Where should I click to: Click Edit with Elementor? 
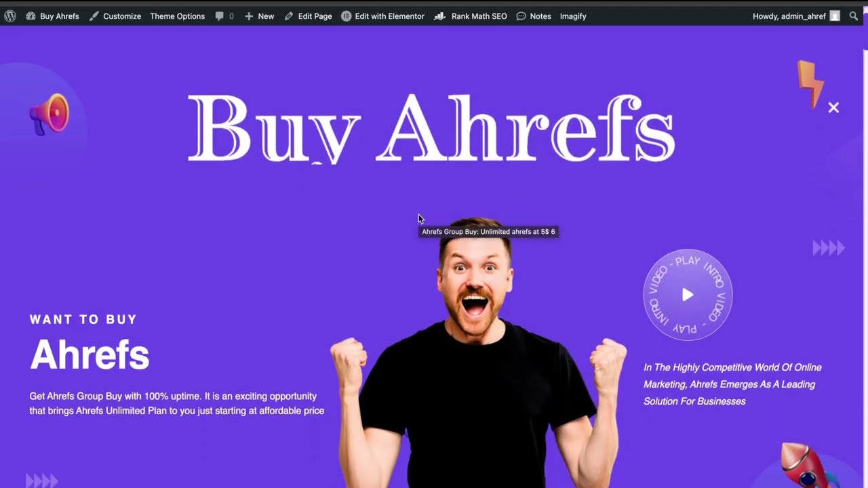coord(382,16)
